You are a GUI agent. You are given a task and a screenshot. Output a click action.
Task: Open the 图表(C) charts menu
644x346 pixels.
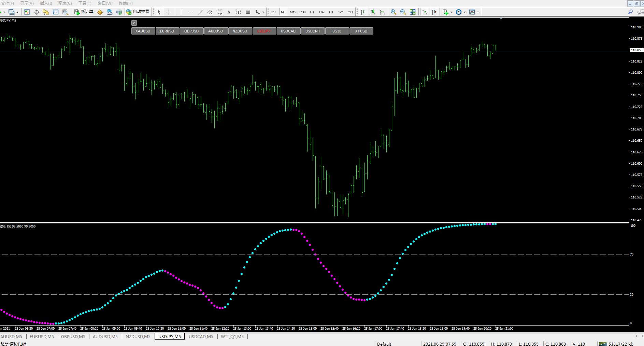click(65, 3)
